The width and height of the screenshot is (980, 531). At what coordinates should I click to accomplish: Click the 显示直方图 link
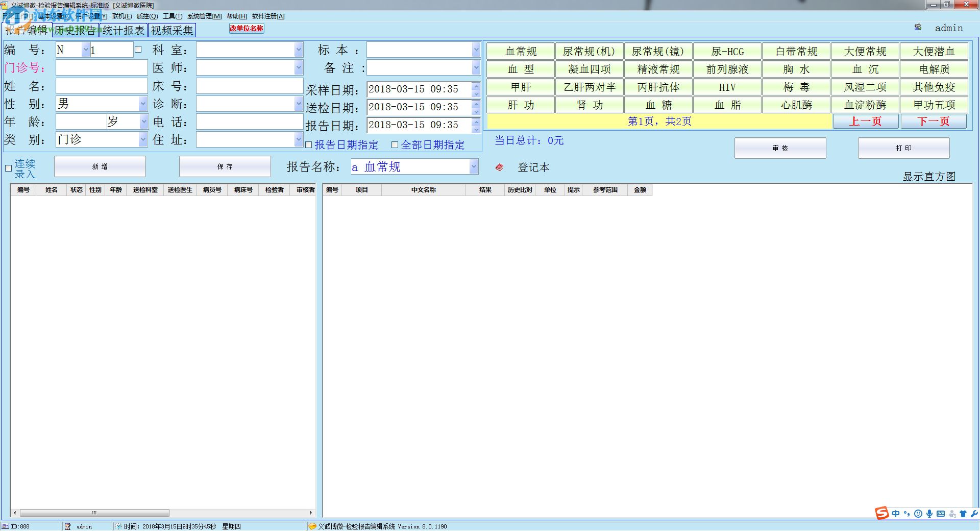[x=929, y=177]
